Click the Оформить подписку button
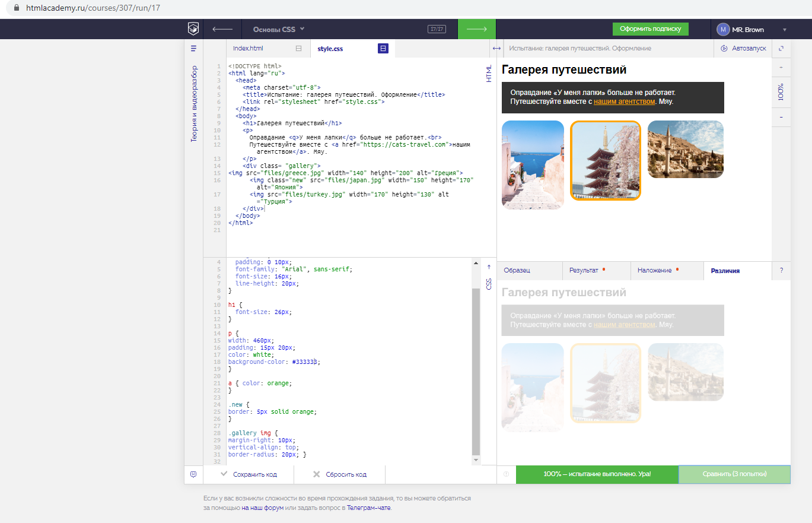 coord(650,29)
